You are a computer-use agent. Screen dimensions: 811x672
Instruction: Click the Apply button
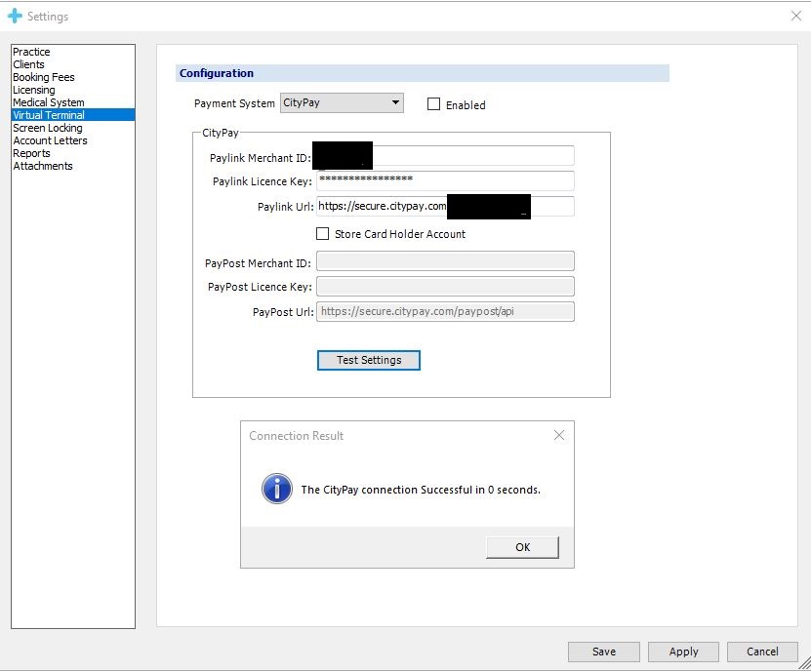click(683, 652)
